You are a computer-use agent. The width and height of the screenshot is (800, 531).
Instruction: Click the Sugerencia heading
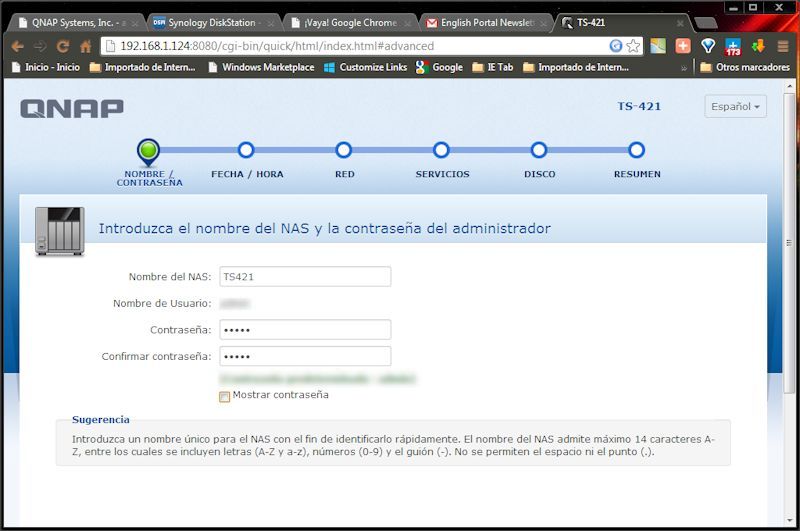click(101, 420)
